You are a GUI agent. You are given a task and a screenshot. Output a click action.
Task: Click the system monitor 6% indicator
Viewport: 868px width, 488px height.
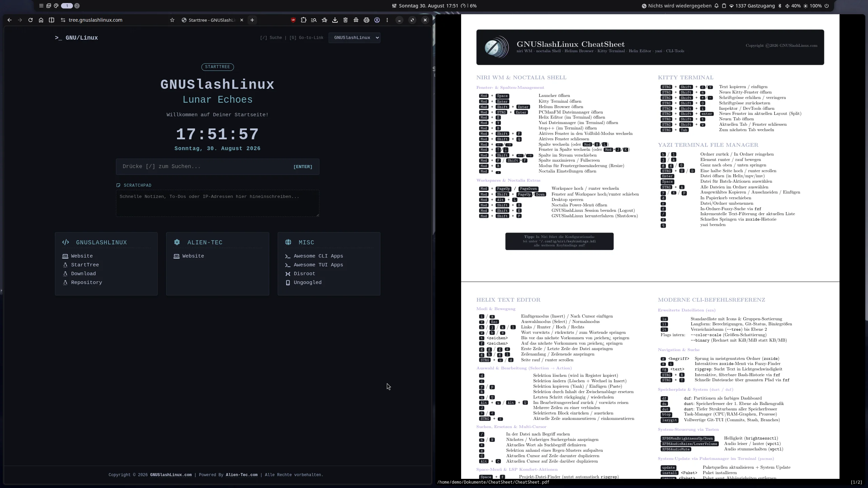click(x=469, y=6)
